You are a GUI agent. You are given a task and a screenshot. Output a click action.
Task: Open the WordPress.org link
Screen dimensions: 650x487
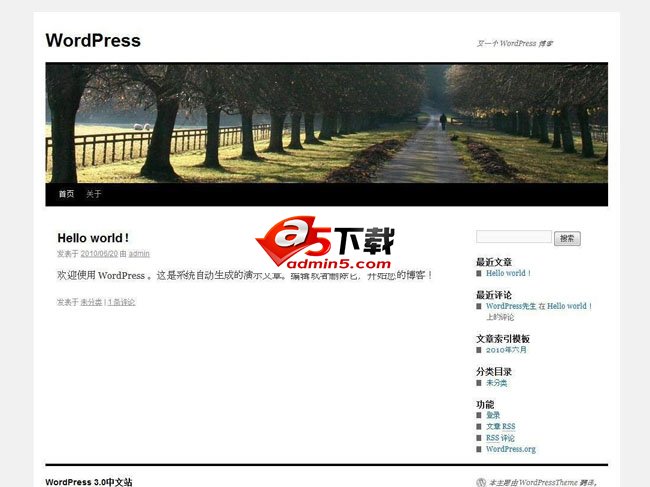click(511, 449)
